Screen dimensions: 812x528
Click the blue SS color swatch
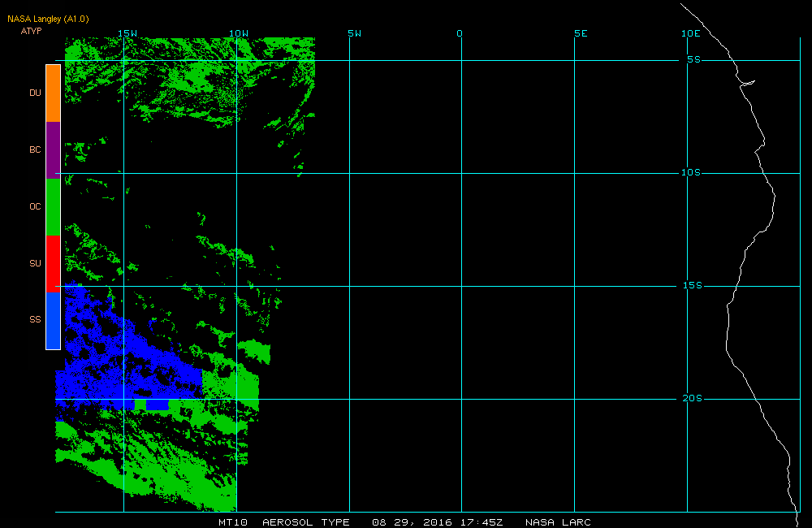[x=54, y=321]
